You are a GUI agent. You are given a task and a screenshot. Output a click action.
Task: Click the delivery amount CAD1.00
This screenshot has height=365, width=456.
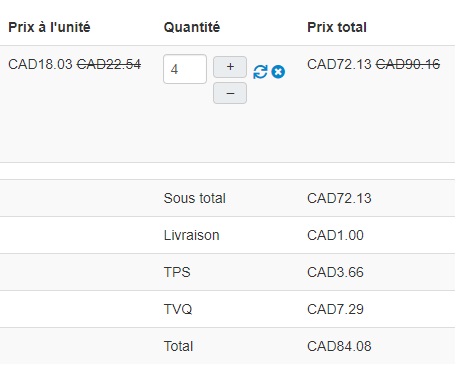(x=335, y=235)
